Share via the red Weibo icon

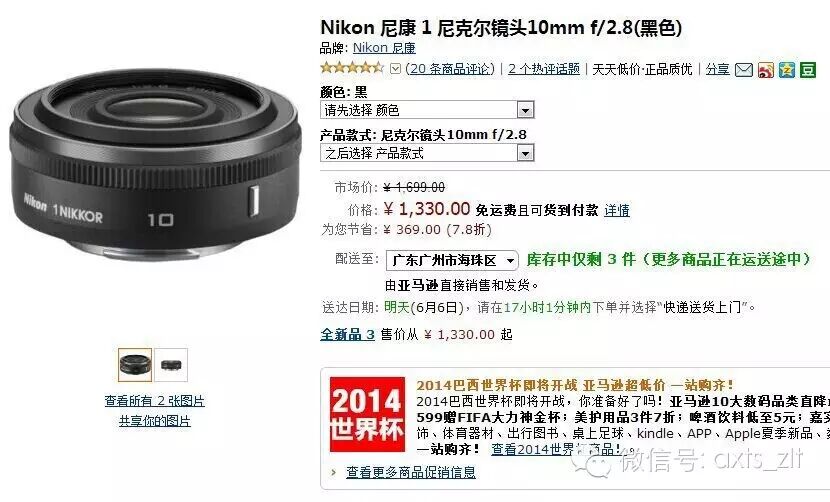765,70
